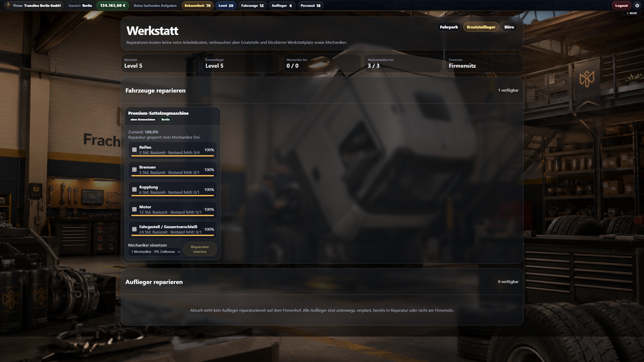The height and width of the screenshot is (362, 644).
Task: Click the Personal 18 pill
Action: pyautogui.click(x=311, y=6)
